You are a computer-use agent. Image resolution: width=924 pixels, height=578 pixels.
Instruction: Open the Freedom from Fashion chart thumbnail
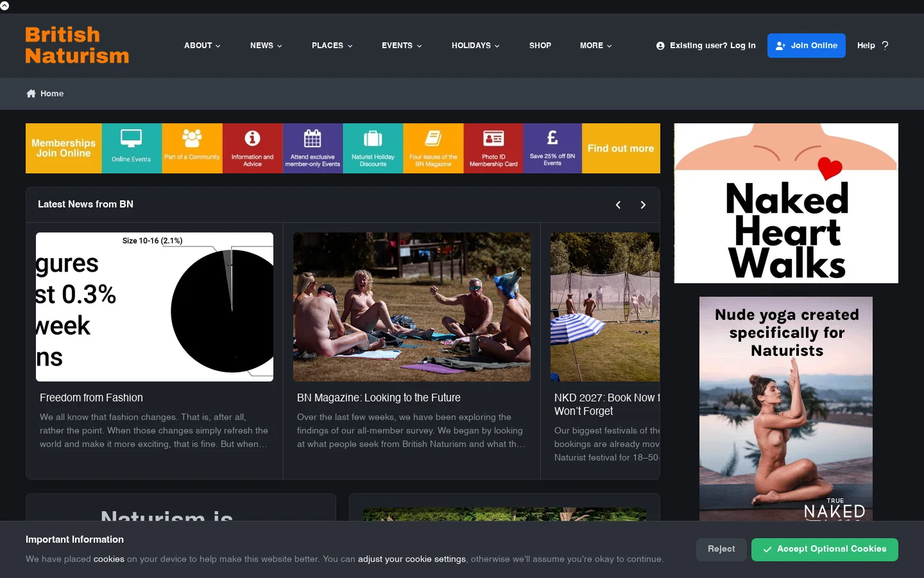coord(155,307)
